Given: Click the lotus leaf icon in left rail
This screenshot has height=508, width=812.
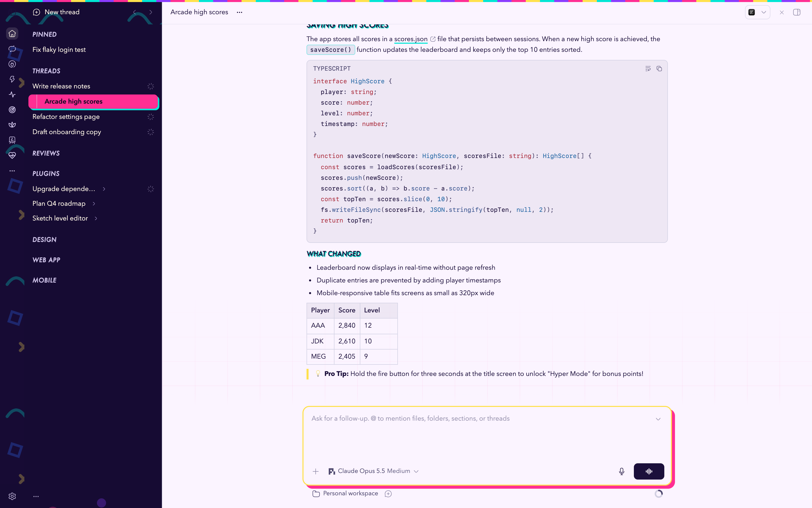Looking at the screenshot, I should tap(12, 125).
